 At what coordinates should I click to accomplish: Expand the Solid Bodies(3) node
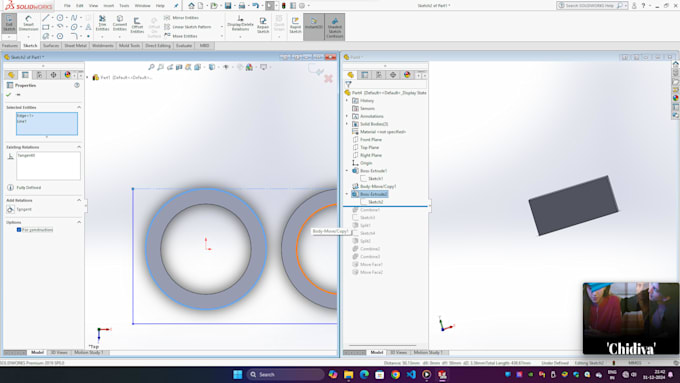click(347, 124)
